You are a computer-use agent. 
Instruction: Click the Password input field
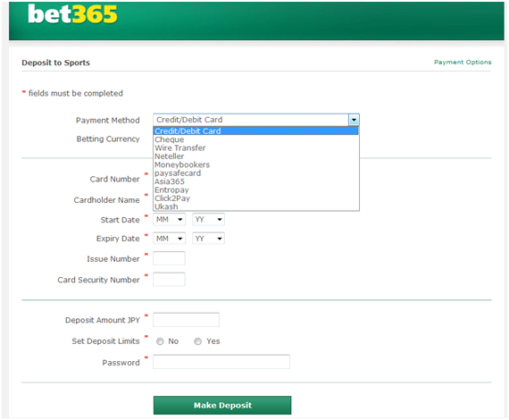pos(221,362)
